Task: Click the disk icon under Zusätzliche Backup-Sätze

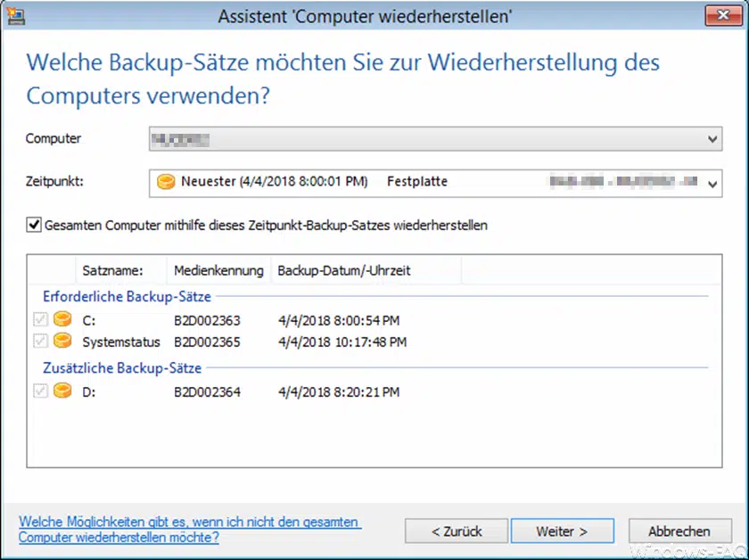Action: point(61,391)
